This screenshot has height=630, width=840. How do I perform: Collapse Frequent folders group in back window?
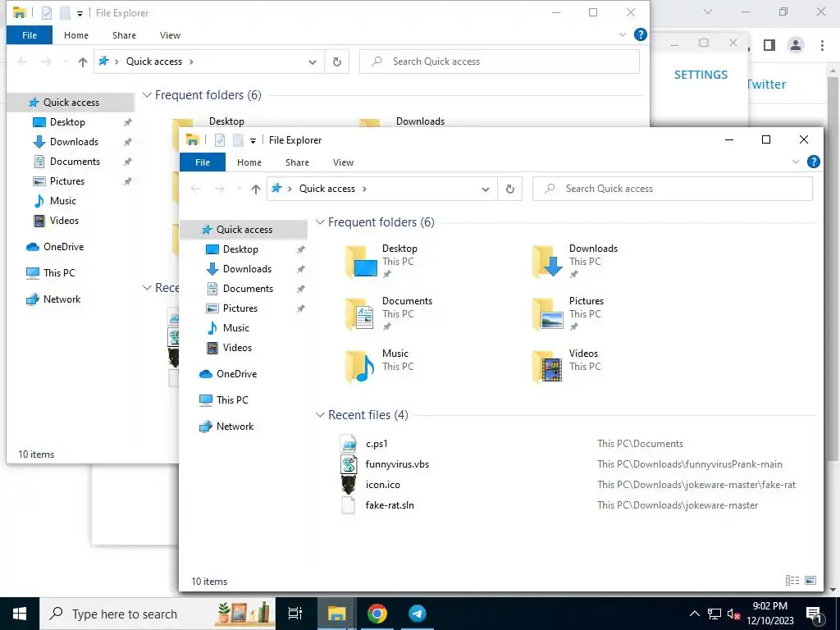[x=148, y=95]
